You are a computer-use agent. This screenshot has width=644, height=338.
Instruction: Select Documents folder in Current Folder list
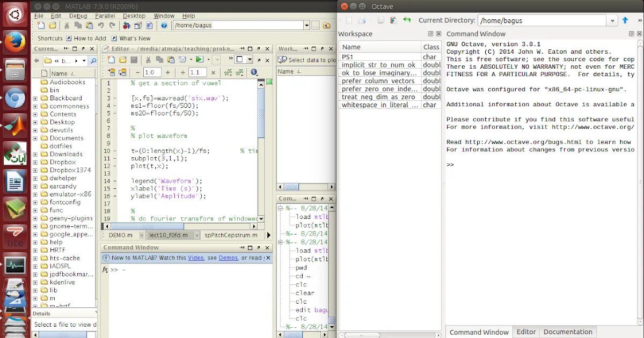(67, 138)
